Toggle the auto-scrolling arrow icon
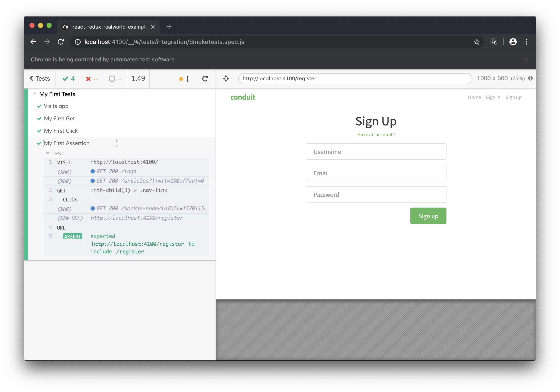This screenshot has height=392, width=560. point(188,79)
